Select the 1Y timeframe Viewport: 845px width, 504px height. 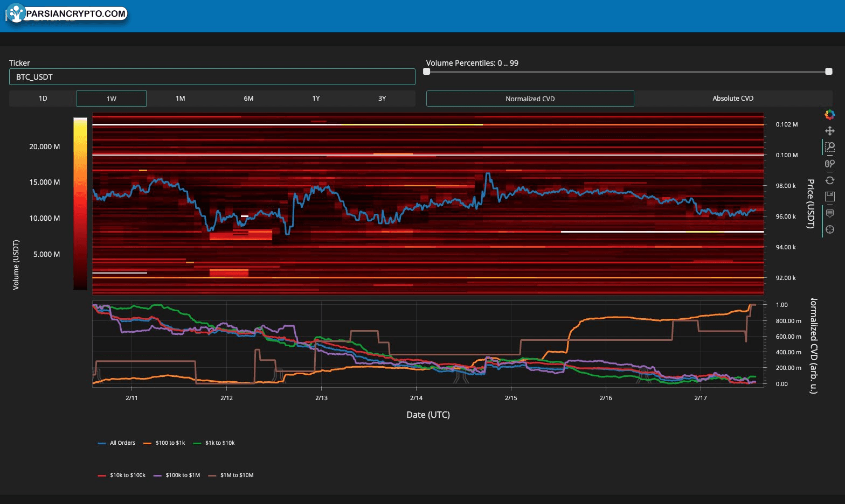pyautogui.click(x=316, y=99)
